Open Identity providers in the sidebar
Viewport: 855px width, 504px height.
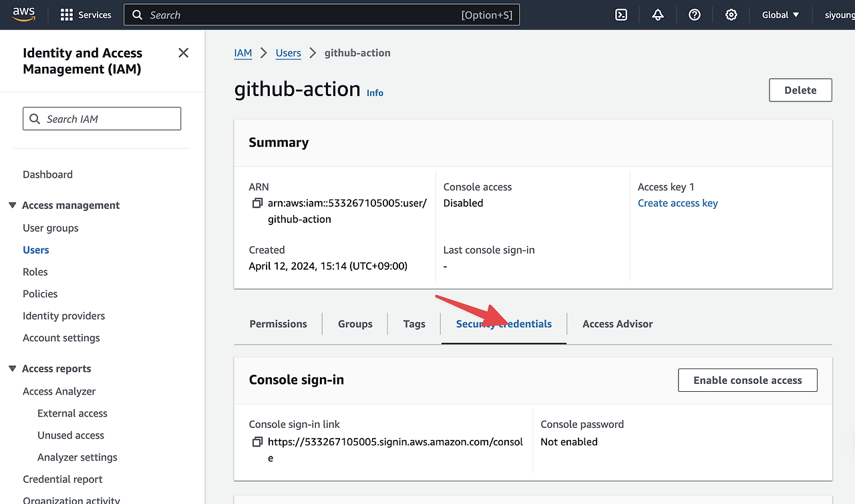pos(63,316)
